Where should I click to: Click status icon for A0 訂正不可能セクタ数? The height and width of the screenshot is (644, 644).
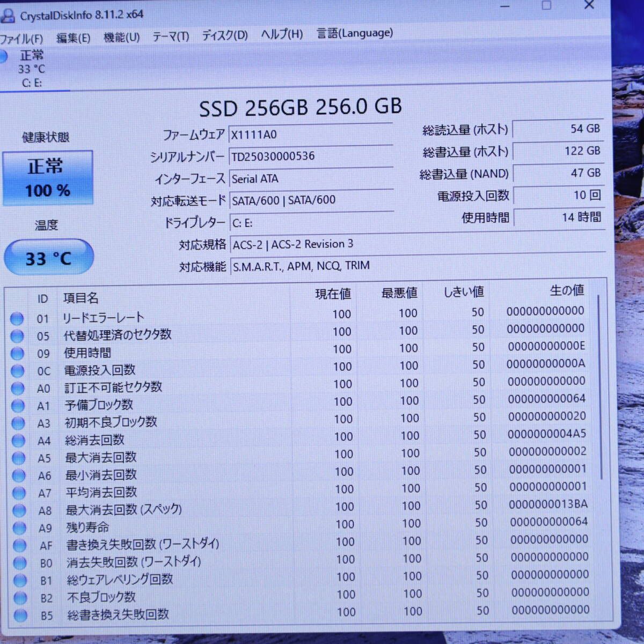(x=18, y=389)
